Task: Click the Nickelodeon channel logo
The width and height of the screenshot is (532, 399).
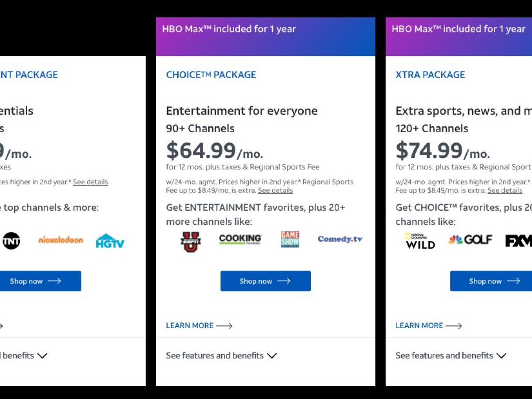Action: [61, 240]
